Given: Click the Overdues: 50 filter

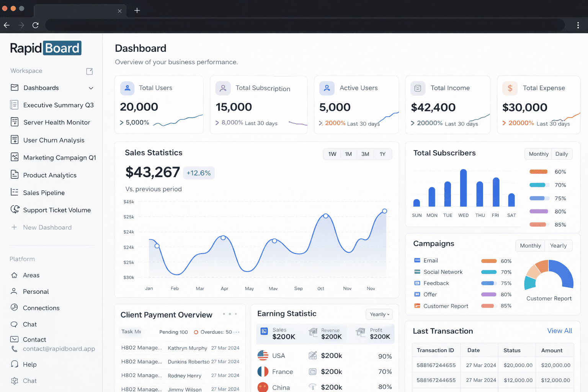Looking at the screenshot, I should pos(213,332).
